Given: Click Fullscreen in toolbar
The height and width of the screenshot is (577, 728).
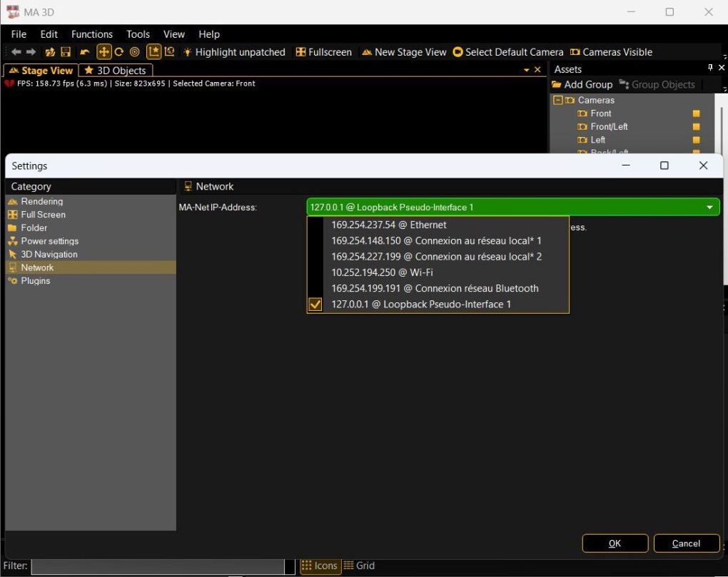Looking at the screenshot, I should 324,52.
